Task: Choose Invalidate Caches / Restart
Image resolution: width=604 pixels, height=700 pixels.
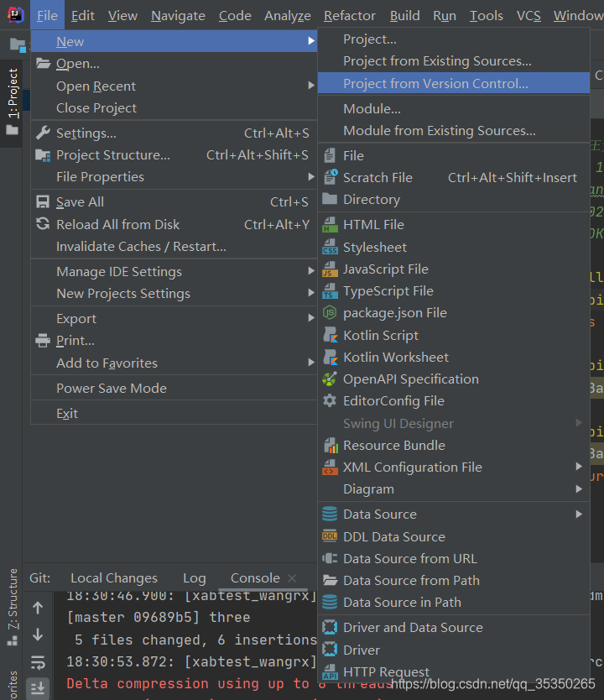Action: (174, 247)
